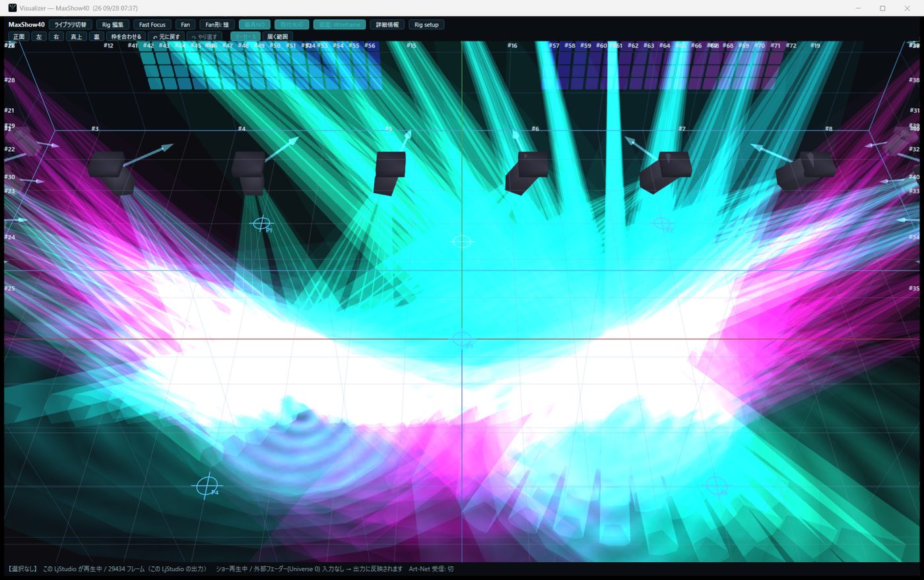Toggle the Fan mode button
The width and height of the screenshot is (924, 580).
(185, 25)
